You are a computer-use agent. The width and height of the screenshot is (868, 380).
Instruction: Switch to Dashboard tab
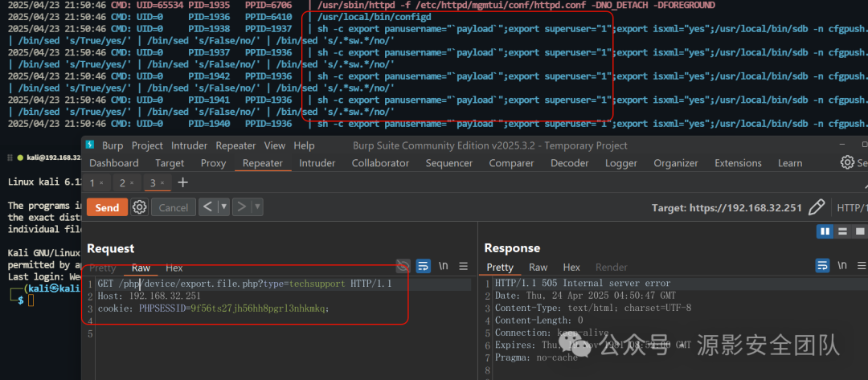click(114, 163)
